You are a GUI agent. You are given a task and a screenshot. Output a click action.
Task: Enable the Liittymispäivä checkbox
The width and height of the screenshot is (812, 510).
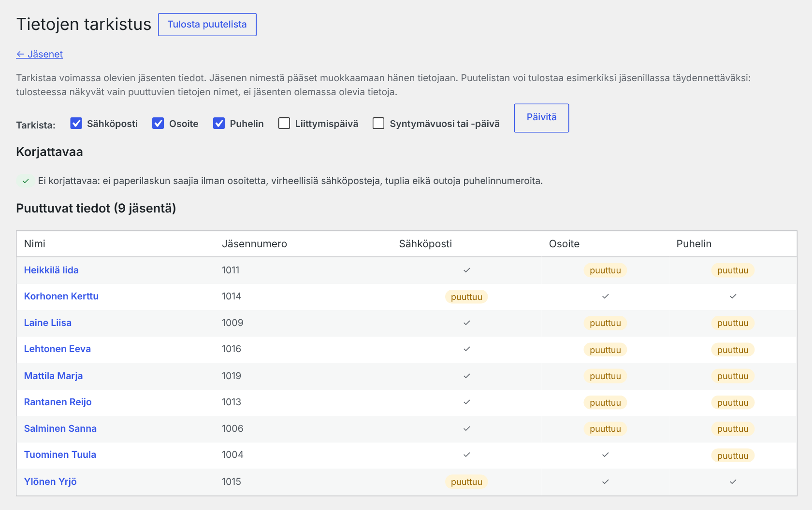tap(284, 124)
